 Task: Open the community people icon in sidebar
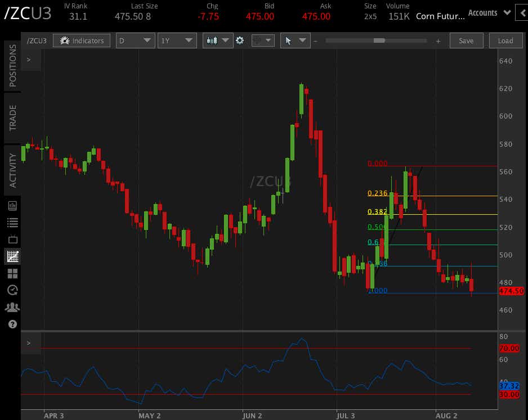point(12,307)
